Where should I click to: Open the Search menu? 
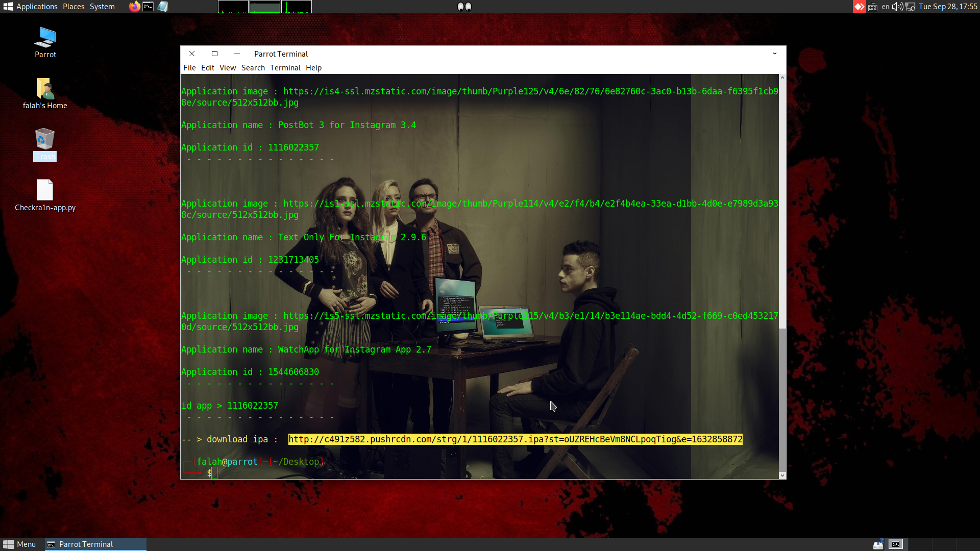point(253,68)
